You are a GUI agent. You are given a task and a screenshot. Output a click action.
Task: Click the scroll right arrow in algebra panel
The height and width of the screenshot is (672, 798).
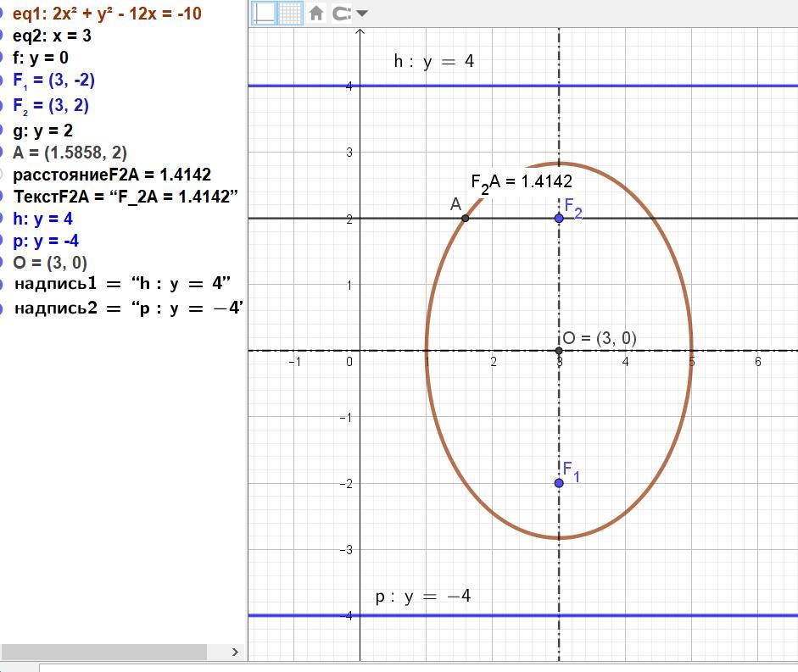pos(235,651)
